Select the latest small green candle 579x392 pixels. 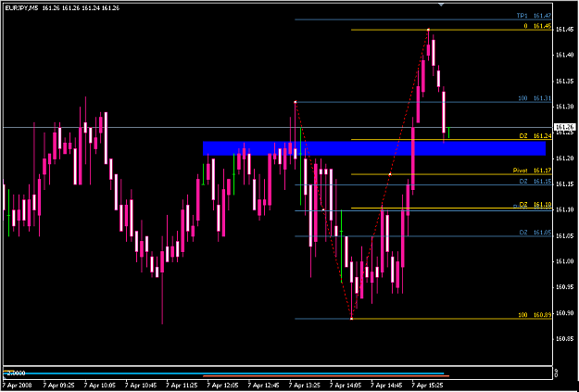click(x=448, y=133)
